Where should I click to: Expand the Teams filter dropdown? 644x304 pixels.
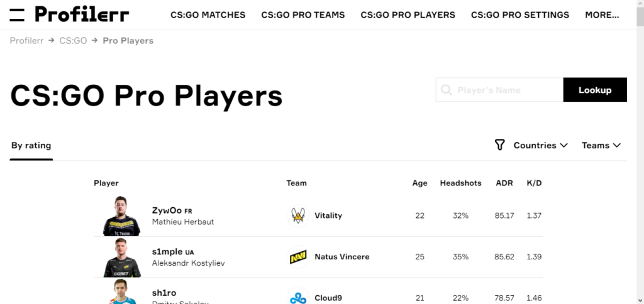601,145
